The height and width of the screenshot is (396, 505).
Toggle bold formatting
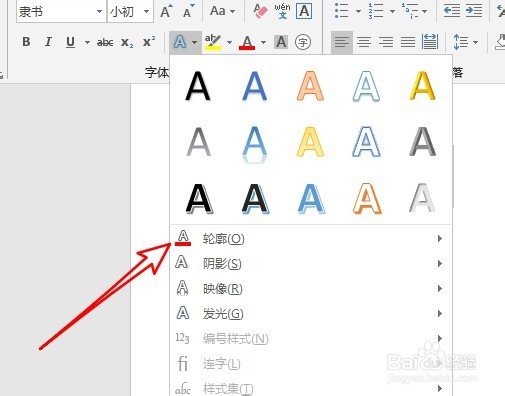(x=26, y=42)
